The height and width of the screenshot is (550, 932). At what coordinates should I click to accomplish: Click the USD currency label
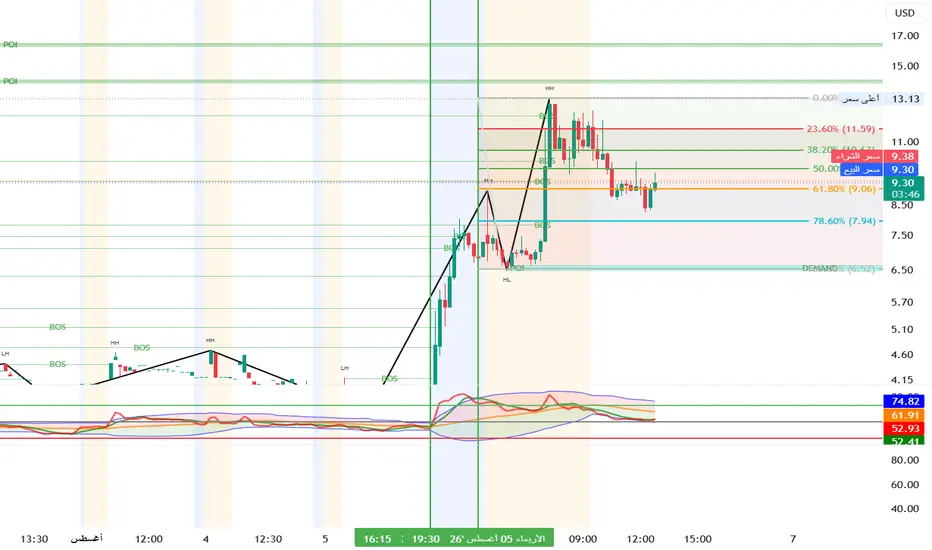905,13
